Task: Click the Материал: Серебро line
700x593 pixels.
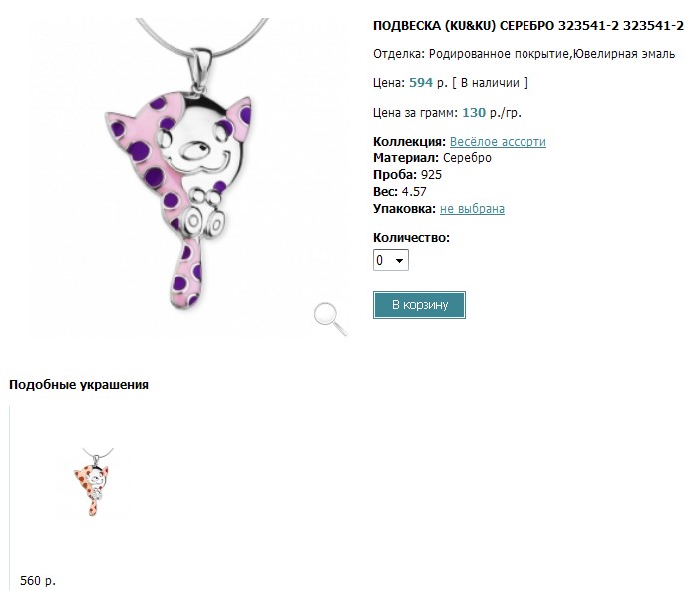Action: [432, 157]
